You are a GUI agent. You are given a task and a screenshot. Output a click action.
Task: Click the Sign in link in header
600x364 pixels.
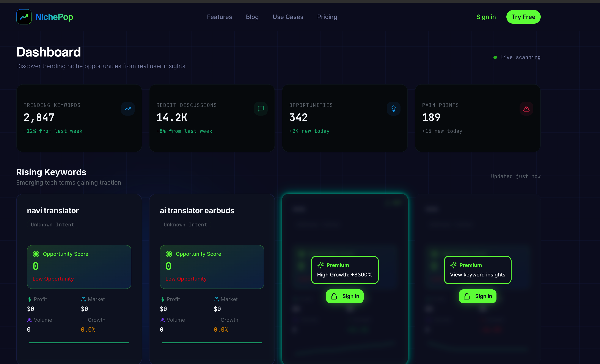tap(486, 17)
